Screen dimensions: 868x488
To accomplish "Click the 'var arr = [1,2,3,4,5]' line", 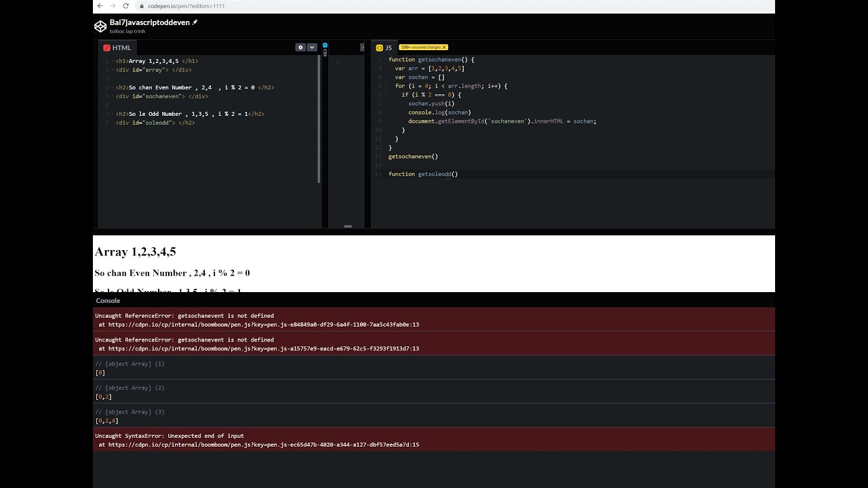I will click(x=430, y=68).
